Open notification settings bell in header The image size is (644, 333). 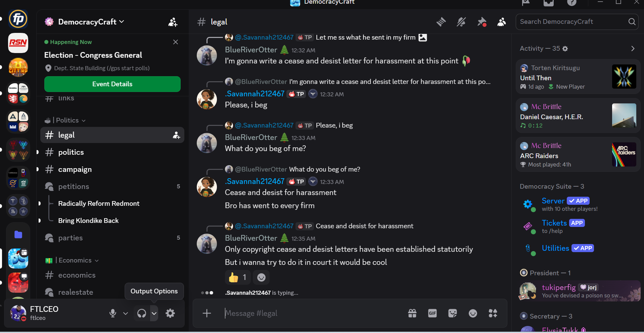461,22
